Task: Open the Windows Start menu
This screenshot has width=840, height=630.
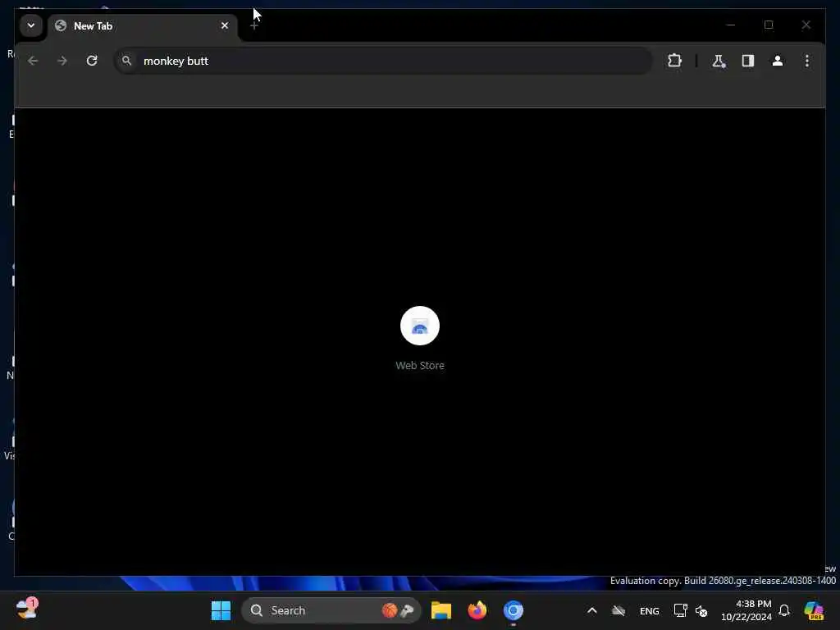Action: pyautogui.click(x=221, y=610)
